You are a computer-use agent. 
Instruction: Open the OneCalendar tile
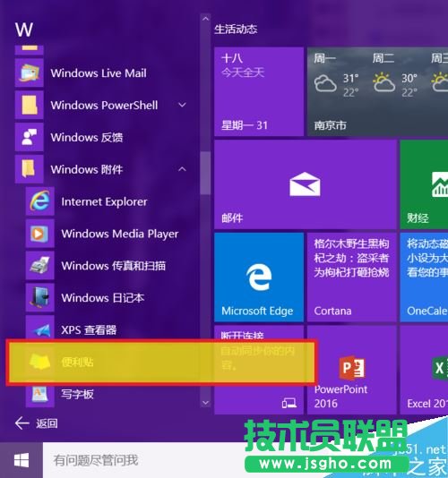(x=424, y=277)
